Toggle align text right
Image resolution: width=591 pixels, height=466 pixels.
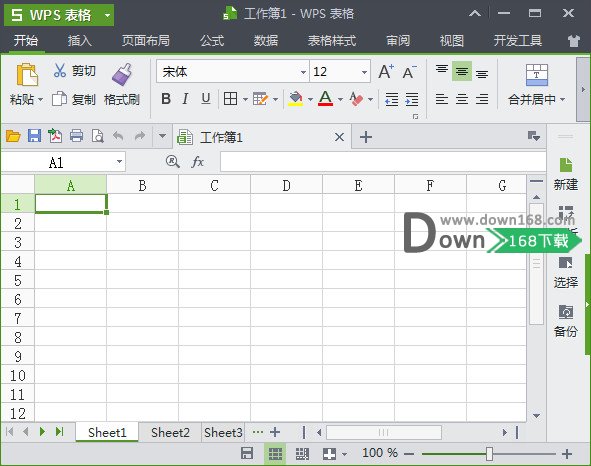click(482, 99)
